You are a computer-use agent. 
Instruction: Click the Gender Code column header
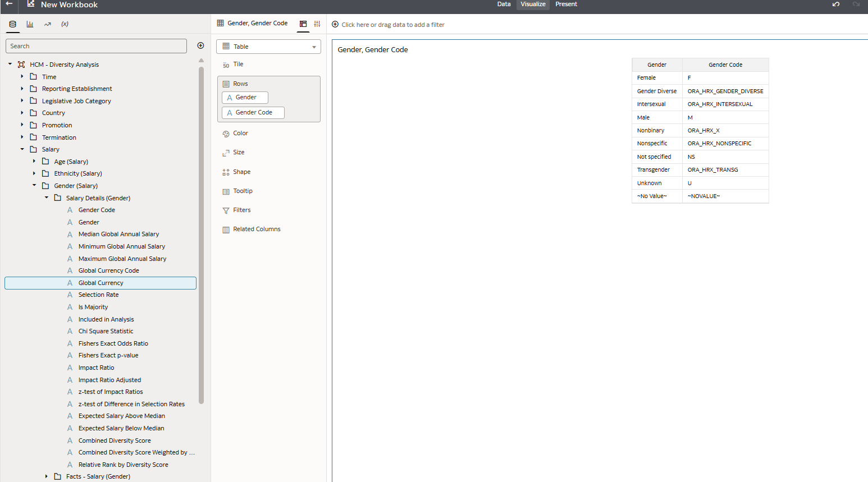pyautogui.click(x=725, y=65)
